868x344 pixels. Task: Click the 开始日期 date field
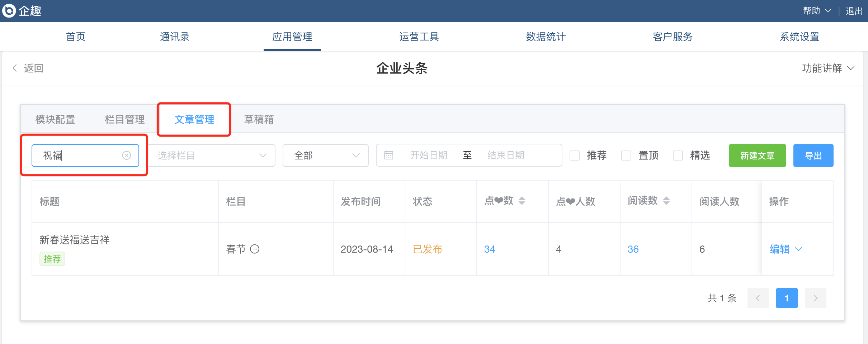(x=429, y=155)
